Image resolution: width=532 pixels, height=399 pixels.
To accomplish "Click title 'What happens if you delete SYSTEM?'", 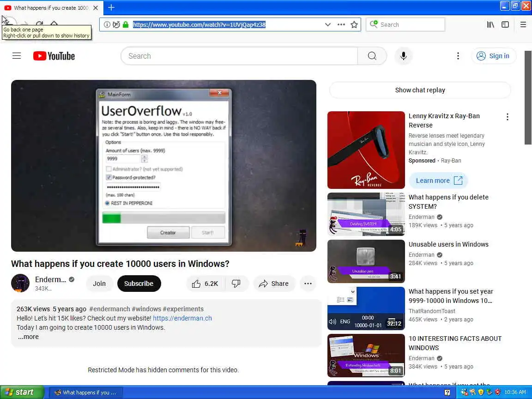I will (448, 202).
